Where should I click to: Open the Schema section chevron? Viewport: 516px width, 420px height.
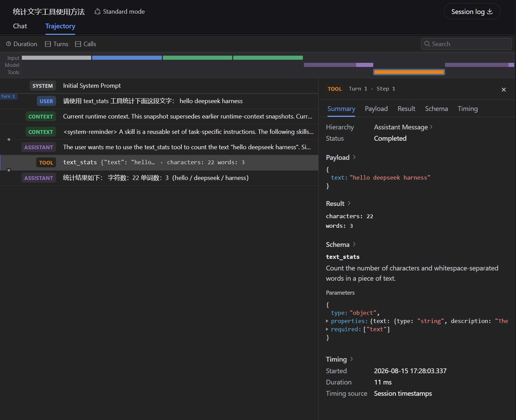[354, 244]
